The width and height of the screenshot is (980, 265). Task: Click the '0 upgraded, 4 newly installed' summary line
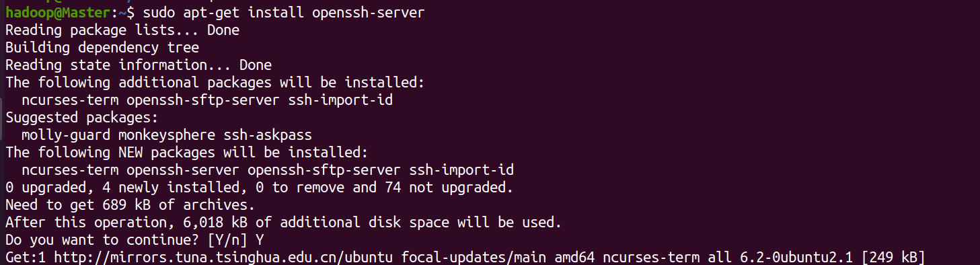pyautogui.click(x=260, y=188)
